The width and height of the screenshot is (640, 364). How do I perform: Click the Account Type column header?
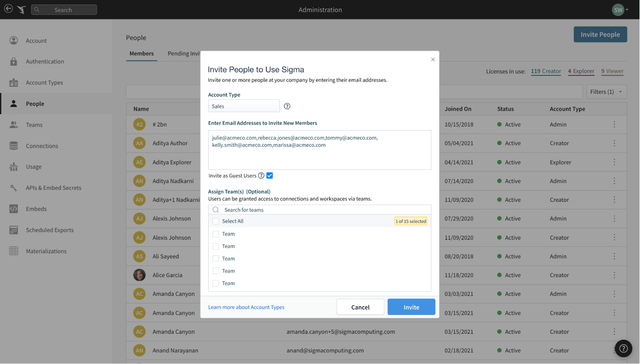567,109
